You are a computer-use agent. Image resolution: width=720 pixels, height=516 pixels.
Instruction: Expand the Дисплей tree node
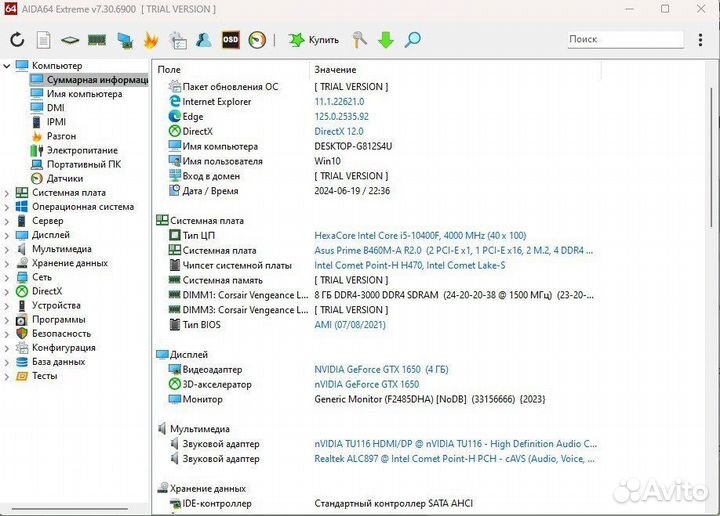[x=6, y=236]
